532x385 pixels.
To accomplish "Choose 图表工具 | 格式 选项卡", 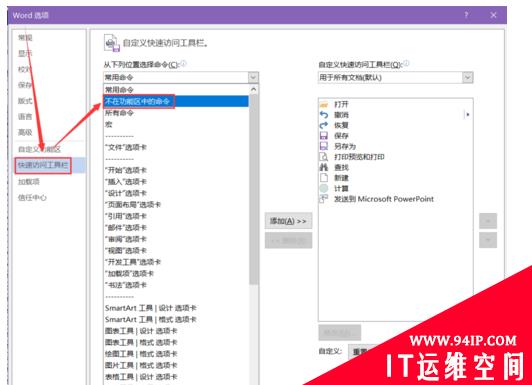I will coord(176,343).
